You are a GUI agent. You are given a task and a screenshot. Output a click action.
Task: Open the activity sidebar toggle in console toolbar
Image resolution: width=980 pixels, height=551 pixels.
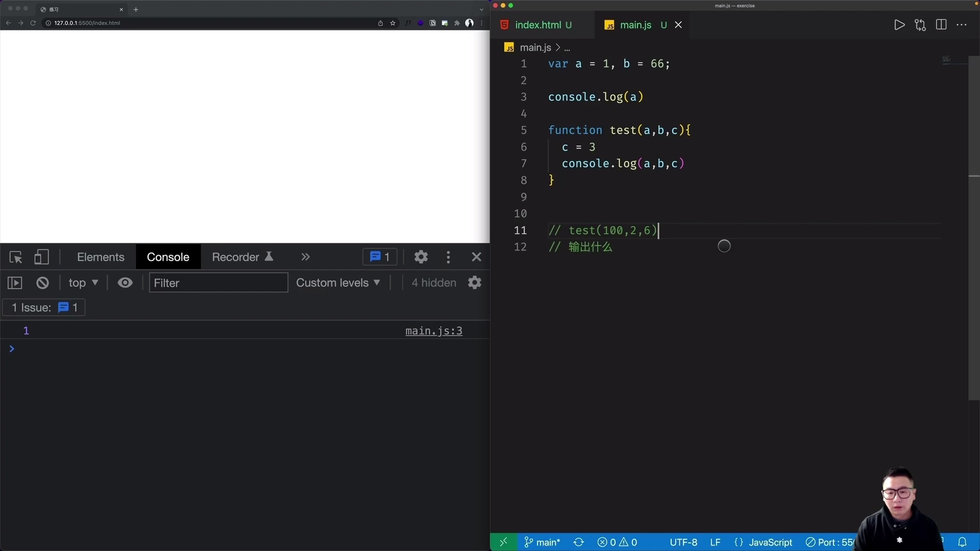point(14,282)
